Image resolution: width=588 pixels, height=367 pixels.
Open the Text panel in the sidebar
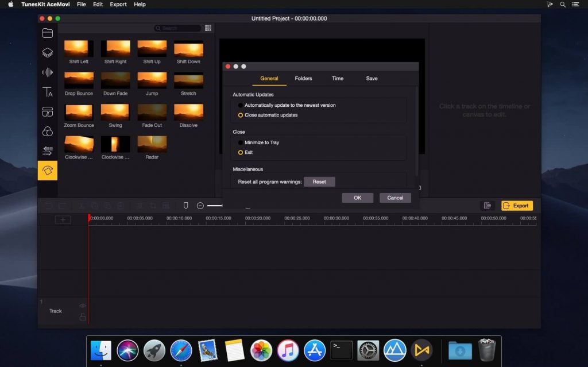click(x=48, y=91)
